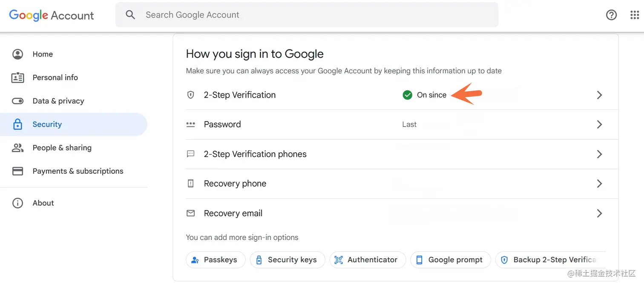Expand 2-Step Verification row chevron
This screenshot has height=286, width=644.
coord(599,95)
